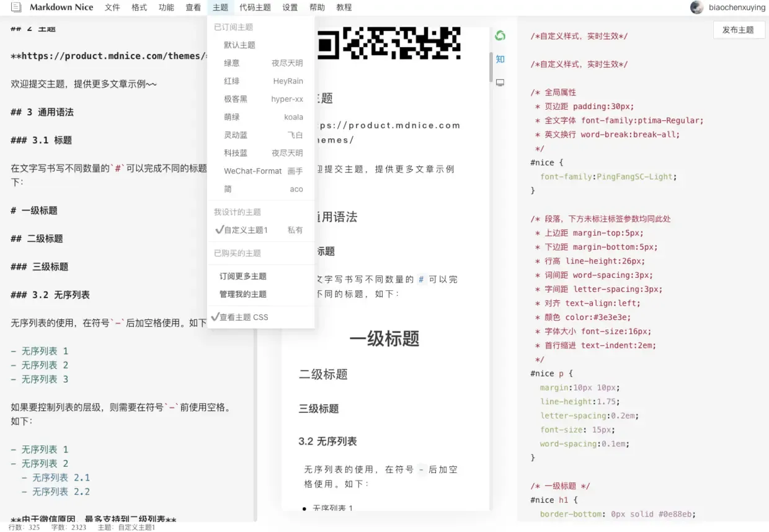Click the QR code image in the preview
The image size is (769, 532).
pos(391,43)
